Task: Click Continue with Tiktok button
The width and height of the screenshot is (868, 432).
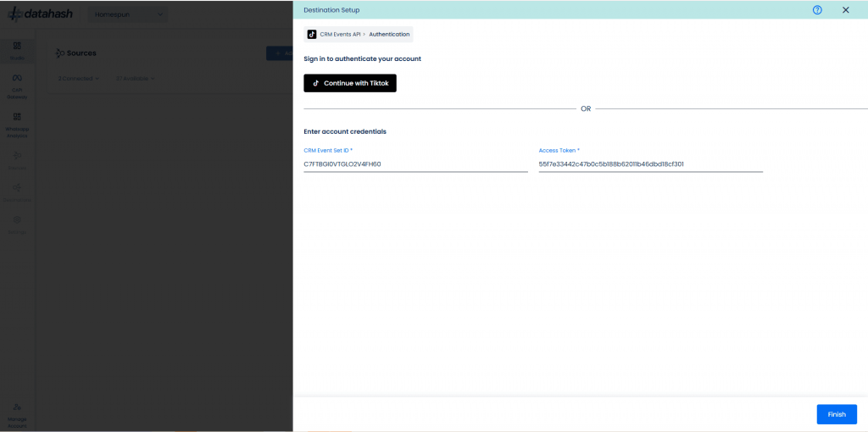Action: click(x=350, y=83)
